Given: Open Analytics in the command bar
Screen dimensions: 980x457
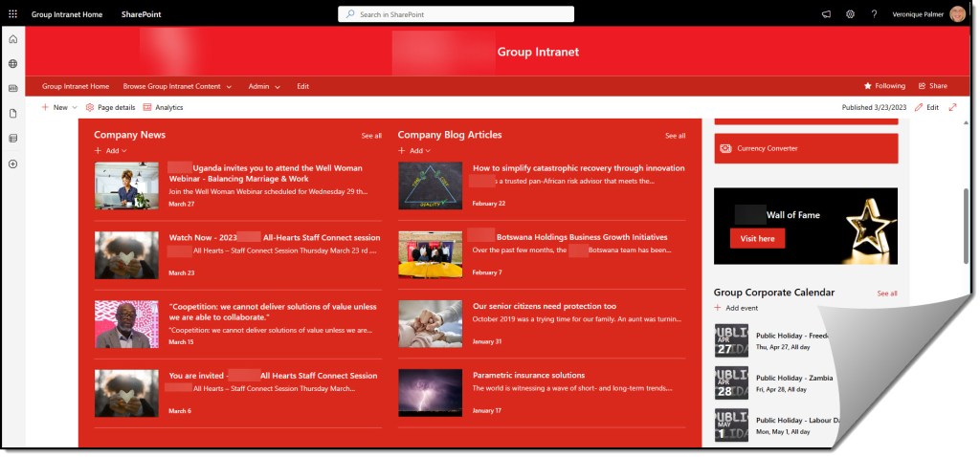Looking at the screenshot, I should pos(163,108).
